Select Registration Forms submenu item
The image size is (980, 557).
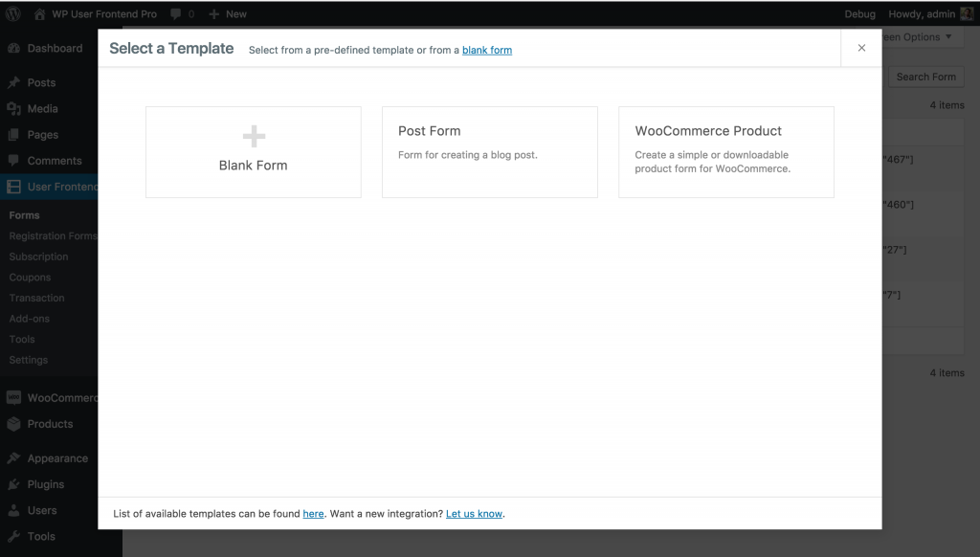pyautogui.click(x=54, y=235)
